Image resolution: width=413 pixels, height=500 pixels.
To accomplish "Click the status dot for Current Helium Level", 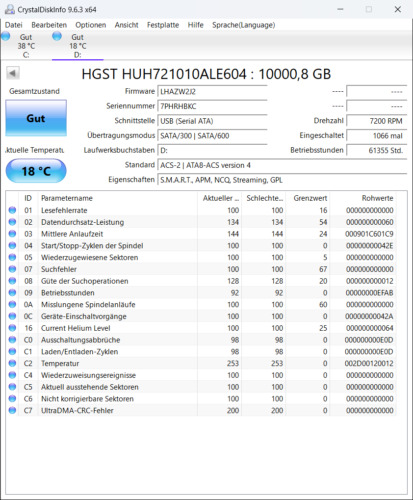I will coord(12,328).
